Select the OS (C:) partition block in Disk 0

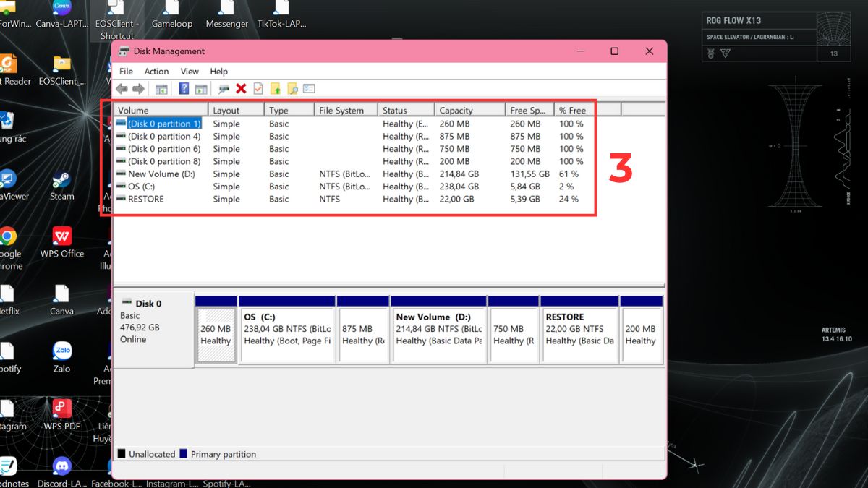click(287, 330)
